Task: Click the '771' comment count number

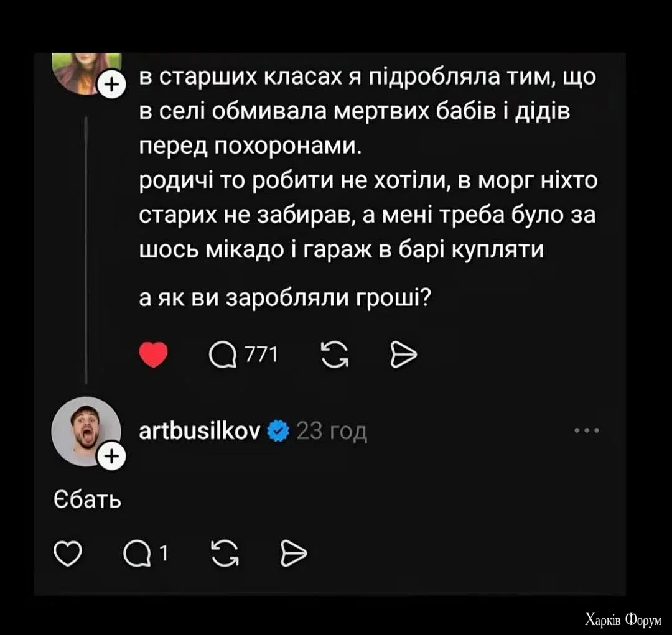Action: coord(261,355)
